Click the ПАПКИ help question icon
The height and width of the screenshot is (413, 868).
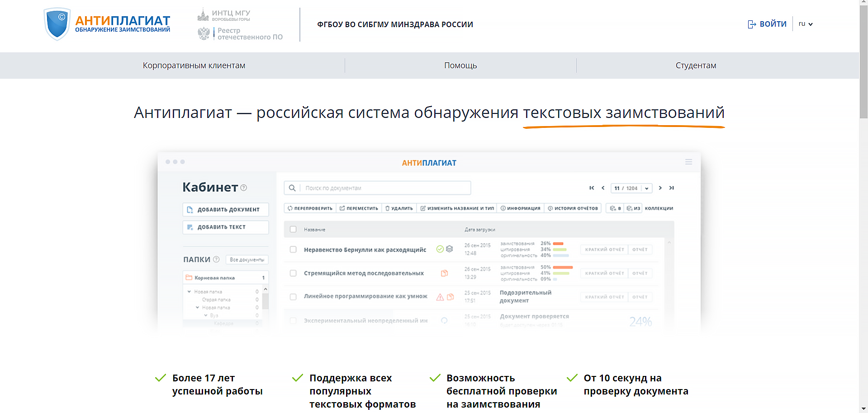point(216,259)
